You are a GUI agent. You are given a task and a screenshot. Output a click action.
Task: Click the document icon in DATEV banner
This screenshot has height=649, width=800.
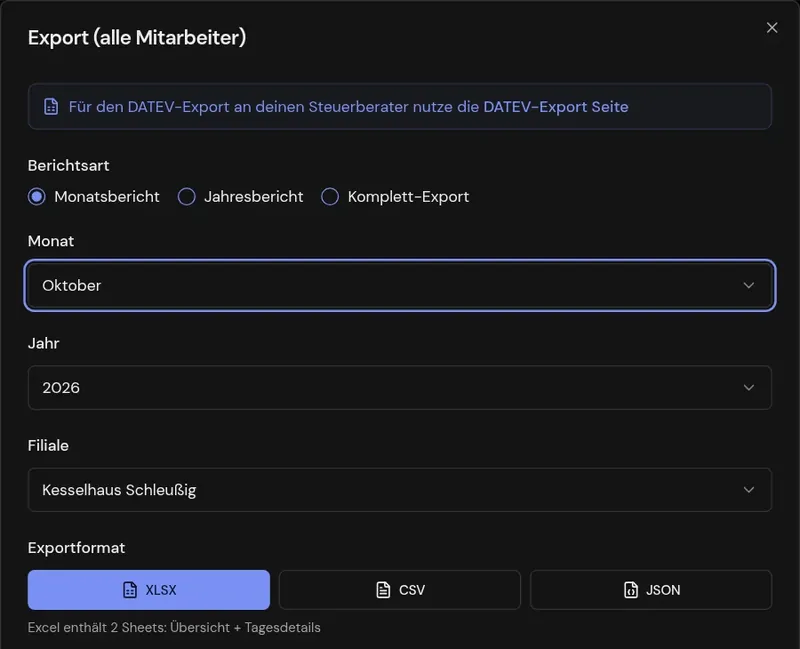[51, 107]
